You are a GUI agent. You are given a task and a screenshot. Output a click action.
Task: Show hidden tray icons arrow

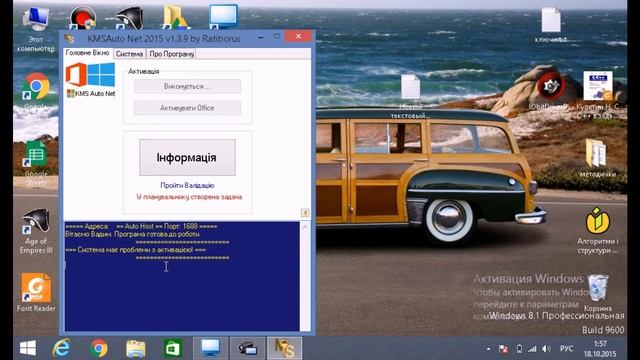[488, 349]
